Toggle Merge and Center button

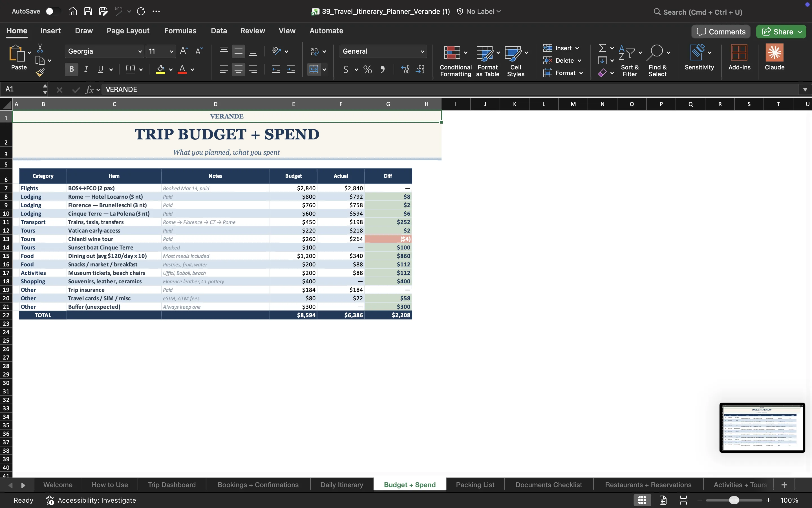click(314, 69)
